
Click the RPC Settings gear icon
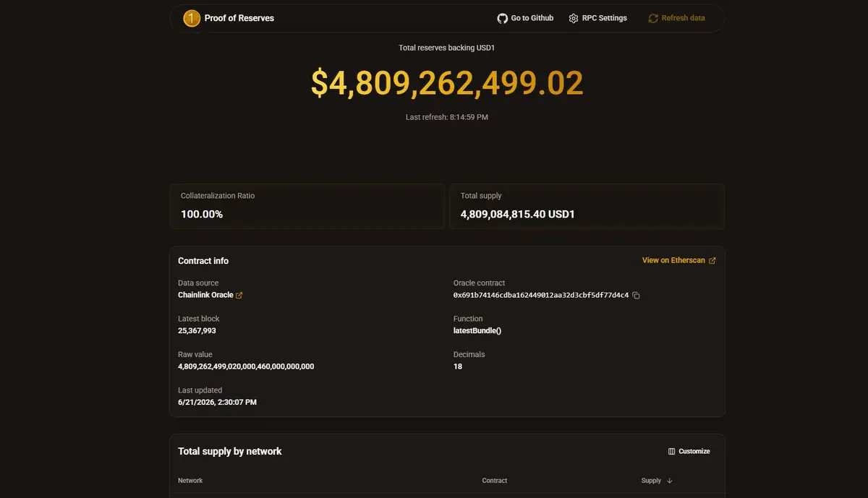(x=574, y=18)
